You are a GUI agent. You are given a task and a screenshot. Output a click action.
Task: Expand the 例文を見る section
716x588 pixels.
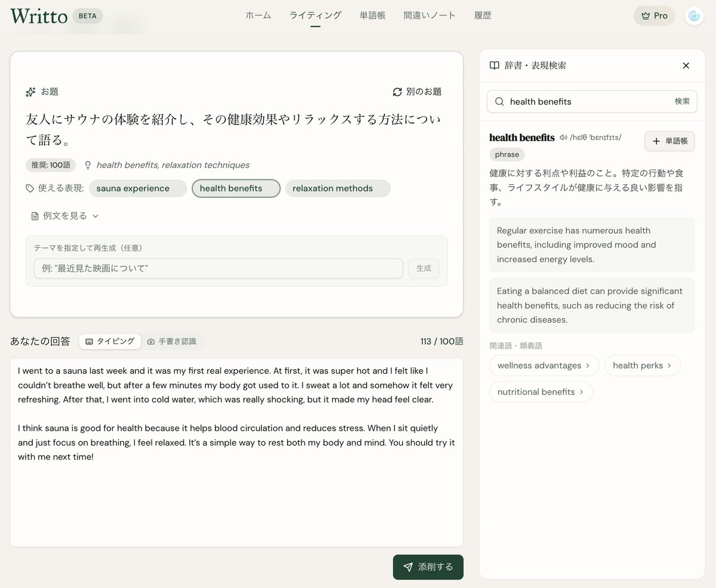click(65, 216)
